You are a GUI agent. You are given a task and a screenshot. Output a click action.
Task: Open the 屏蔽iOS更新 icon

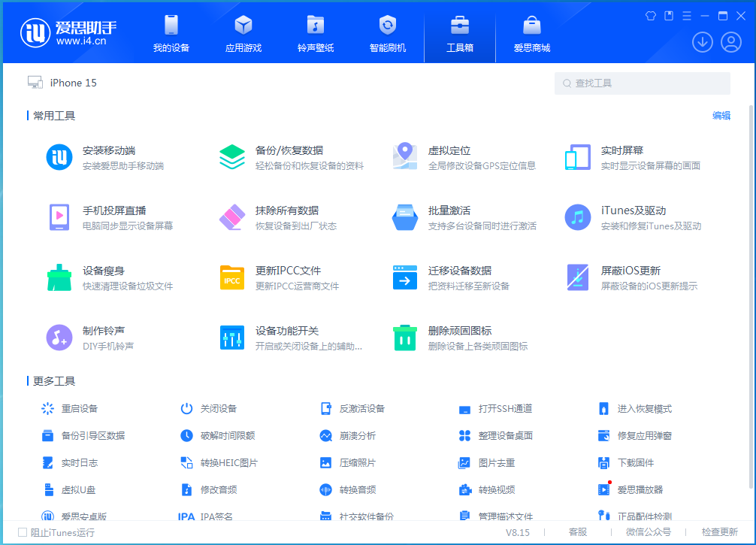click(578, 277)
